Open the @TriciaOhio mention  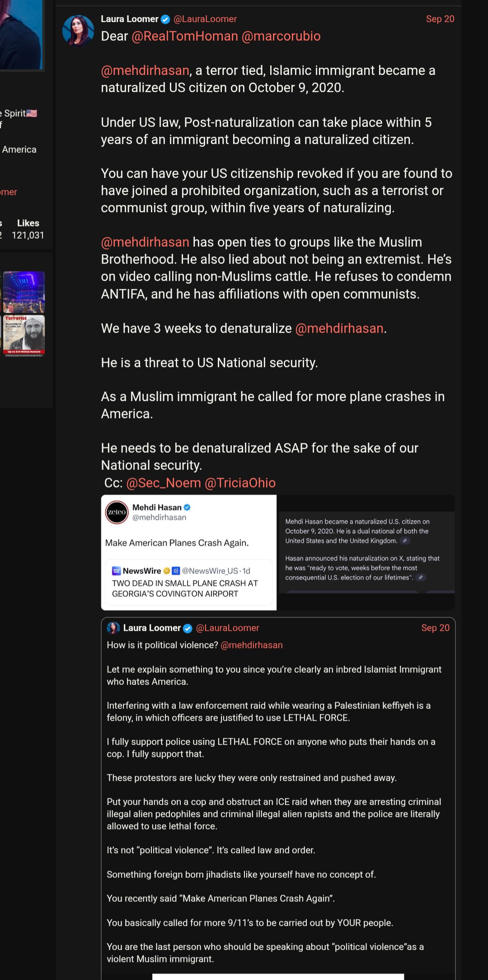click(x=240, y=483)
